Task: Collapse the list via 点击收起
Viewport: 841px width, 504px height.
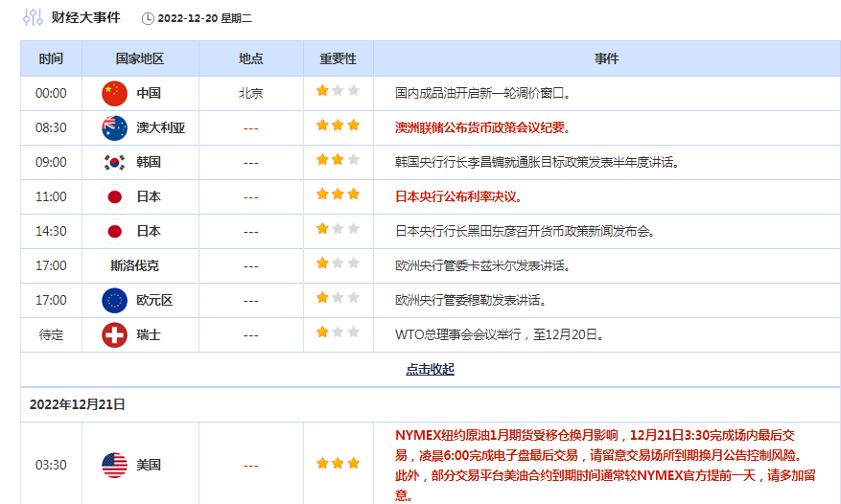Action: [x=430, y=369]
